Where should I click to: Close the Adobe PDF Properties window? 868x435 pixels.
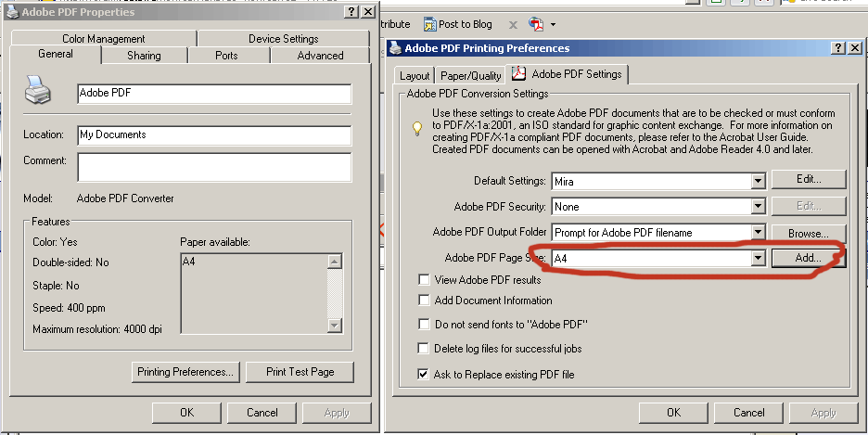(x=368, y=12)
